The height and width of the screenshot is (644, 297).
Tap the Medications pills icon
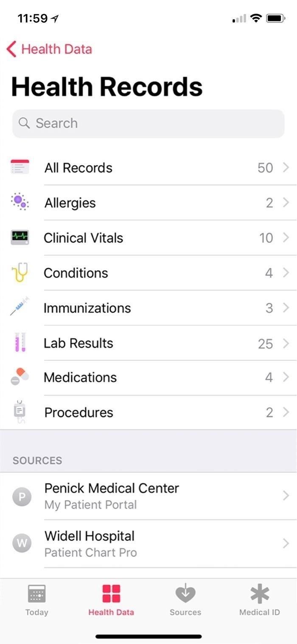(20, 377)
